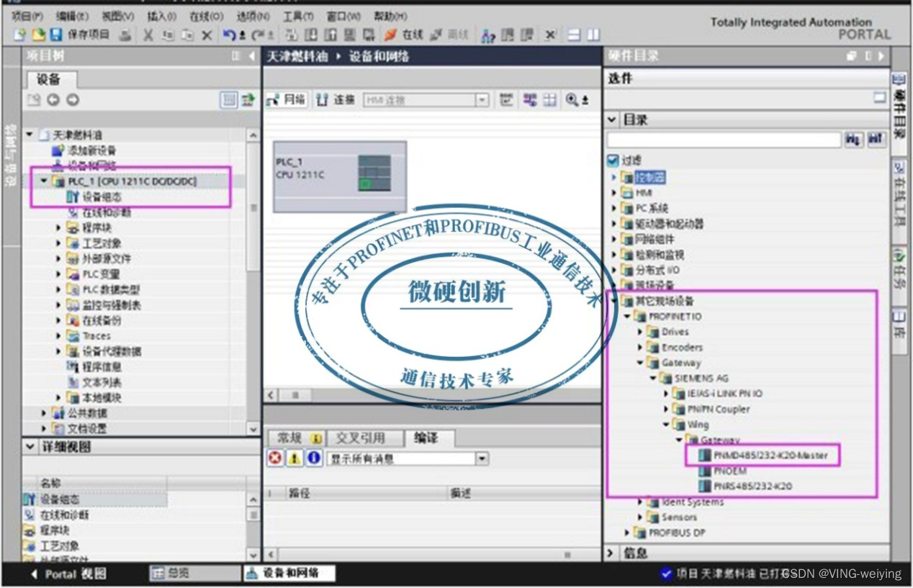Expand the PLC 变量 tree node
The image size is (913, 588).
coord(59,274)
